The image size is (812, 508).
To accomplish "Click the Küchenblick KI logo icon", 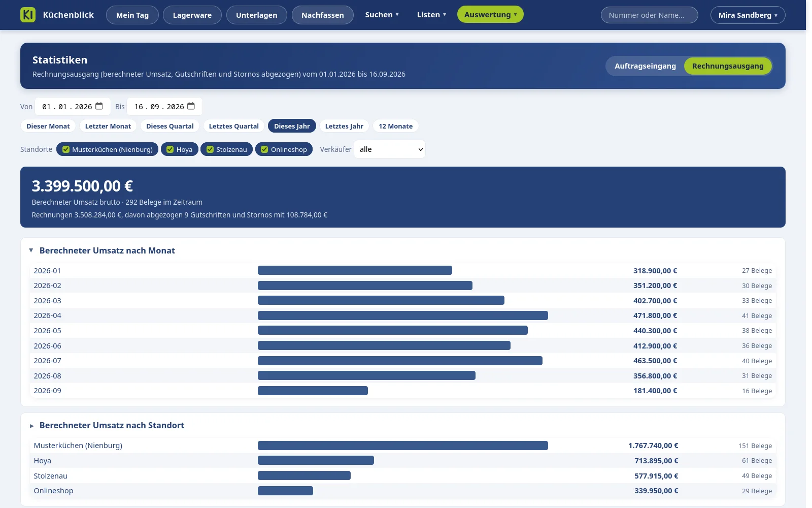I will pyautogui.click(x=28, y=15).
